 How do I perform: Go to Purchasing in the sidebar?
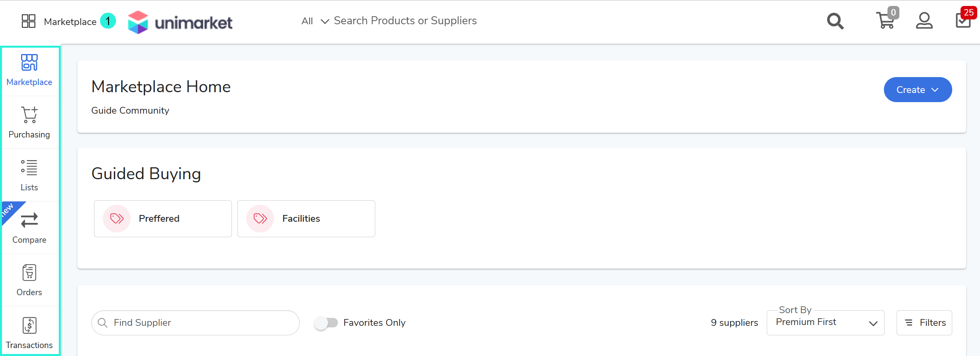(x=29, y=122)
